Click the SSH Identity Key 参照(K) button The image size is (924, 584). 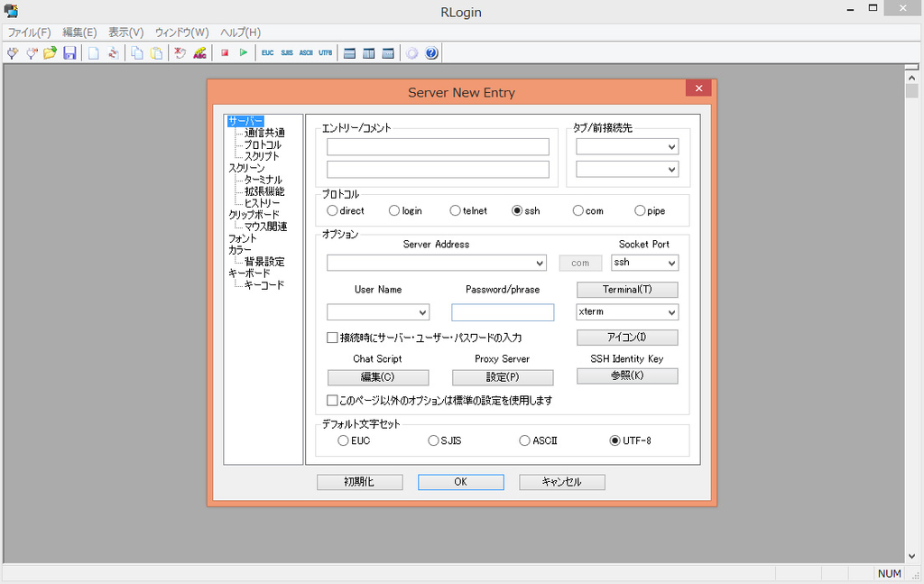tap(627, 375)
